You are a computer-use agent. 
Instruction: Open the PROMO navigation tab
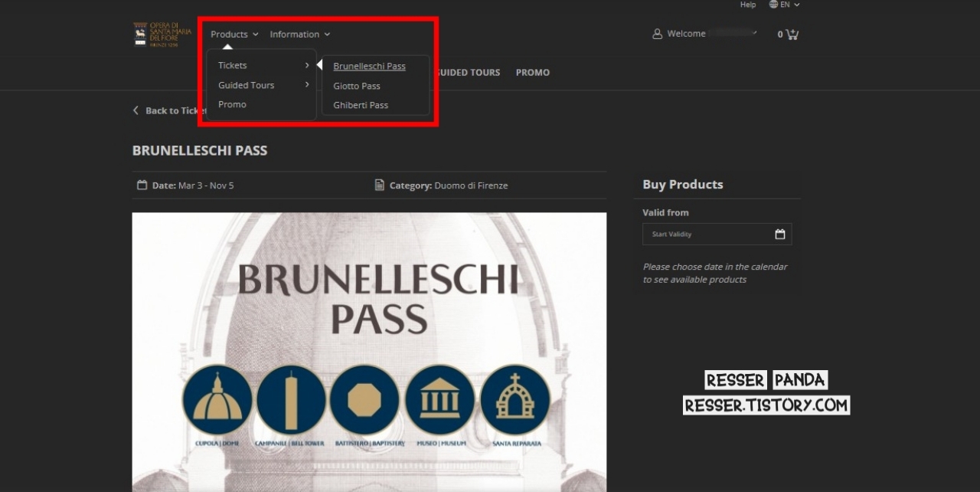pos(533,73)
